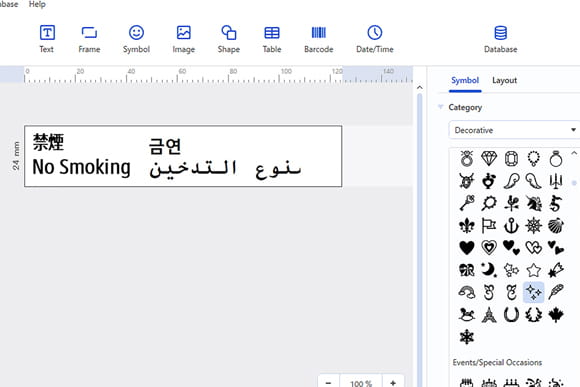Select the solid black heart symbol

(466, 248)
